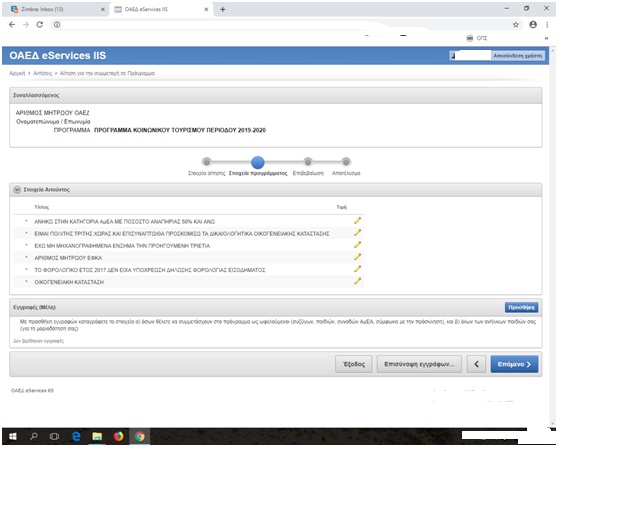Open Firefox from the Windows taskbar
The height and width of the screenshot is (512, 640).
(118, 436)
